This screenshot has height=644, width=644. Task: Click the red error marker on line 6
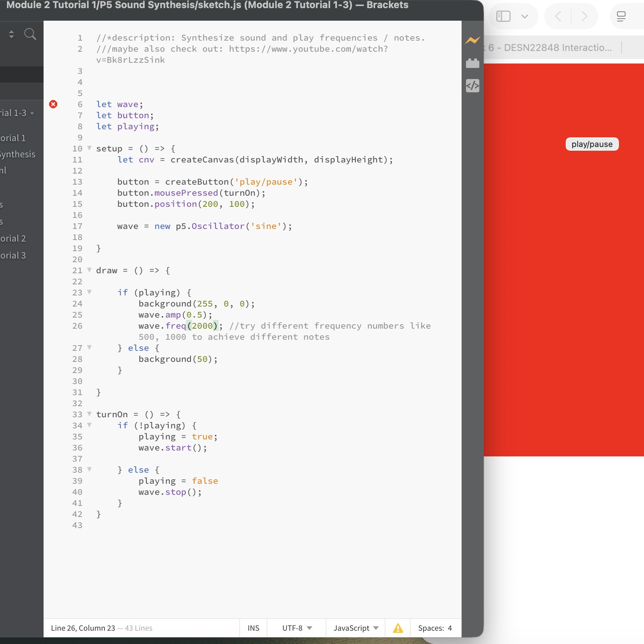click(53, 104)
